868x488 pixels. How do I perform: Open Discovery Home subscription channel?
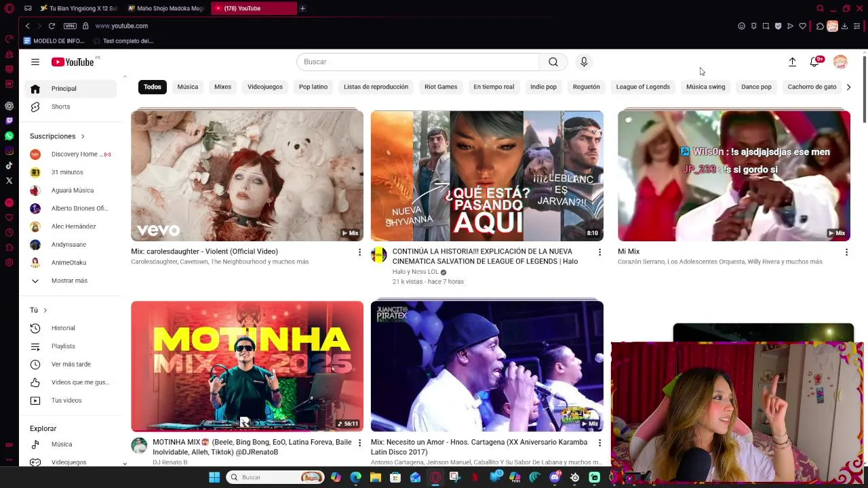click(71, 155)
